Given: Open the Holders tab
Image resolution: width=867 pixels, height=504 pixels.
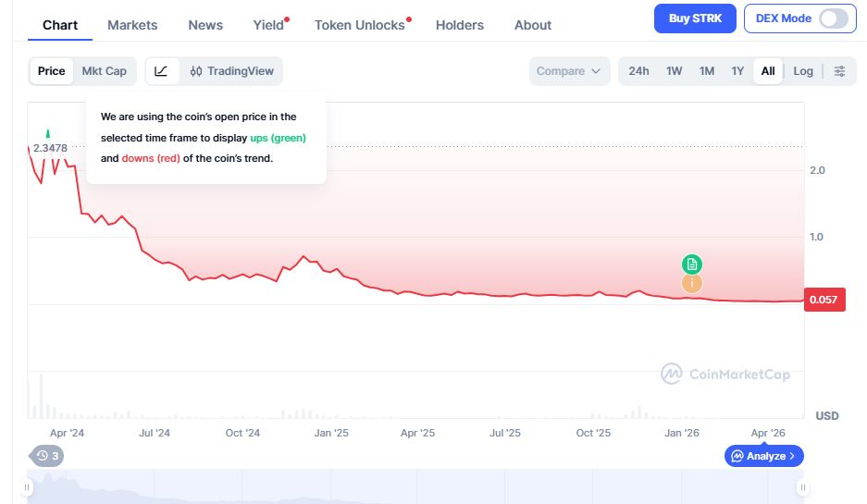Looking at the screenshot, I should (x=460, y=25).
